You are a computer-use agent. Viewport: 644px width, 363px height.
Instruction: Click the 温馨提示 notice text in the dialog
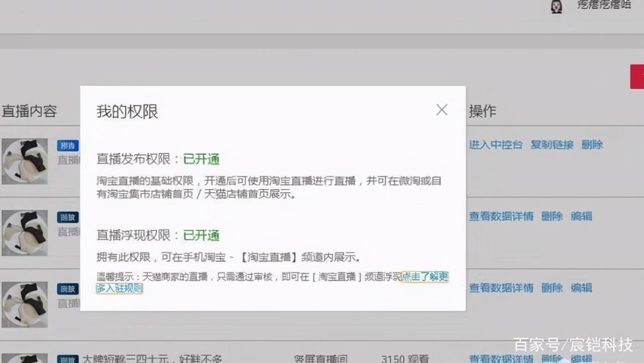[x=249, y=277]
